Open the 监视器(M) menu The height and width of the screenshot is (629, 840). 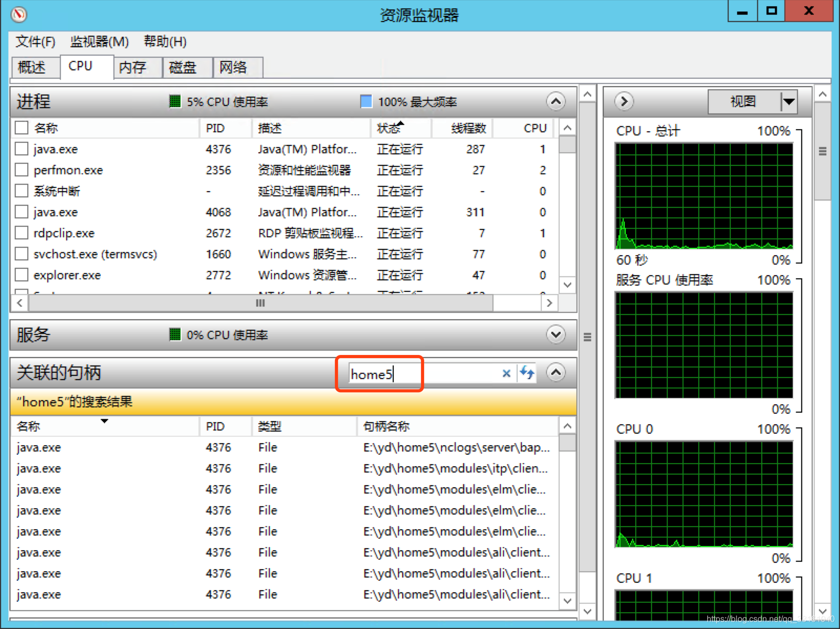pyautogui.click(x=99, y=41)
